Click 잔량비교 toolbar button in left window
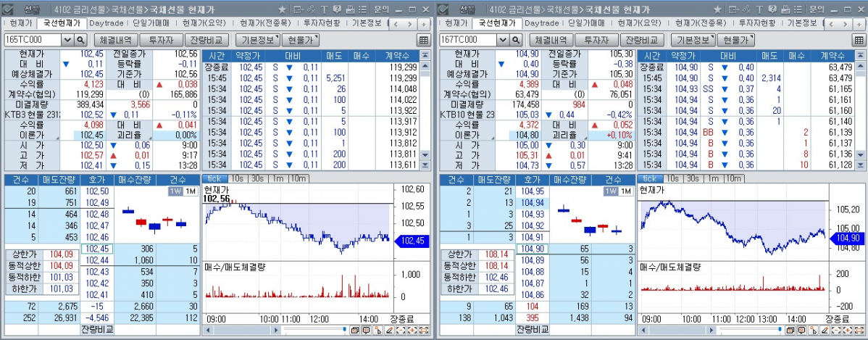This screenshot has width=868, height=340. [206, 40]
